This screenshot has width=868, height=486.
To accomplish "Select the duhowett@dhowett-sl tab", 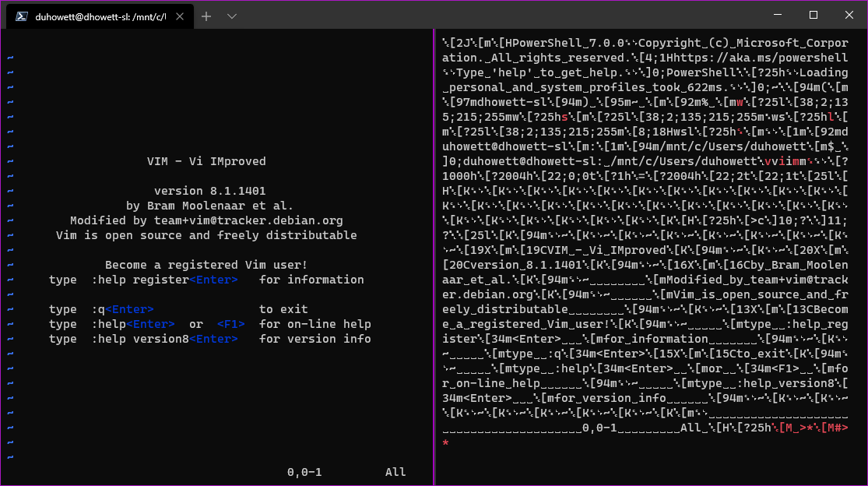I will pyautogui.click(x=100, y=16).
